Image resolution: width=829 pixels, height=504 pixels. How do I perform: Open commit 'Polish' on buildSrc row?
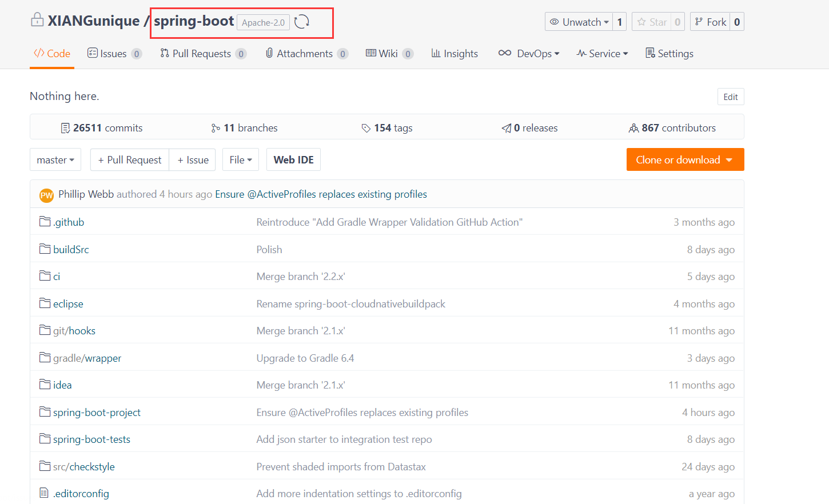[x=269, y=249]
